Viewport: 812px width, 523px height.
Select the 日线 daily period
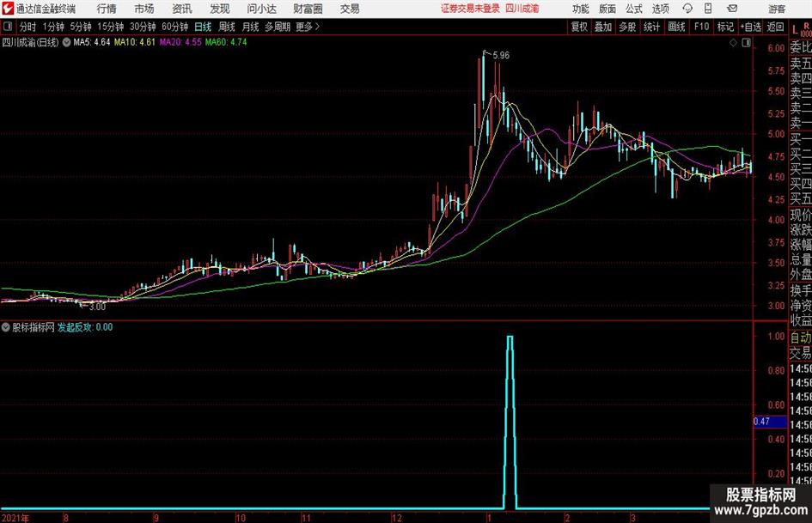203,27
